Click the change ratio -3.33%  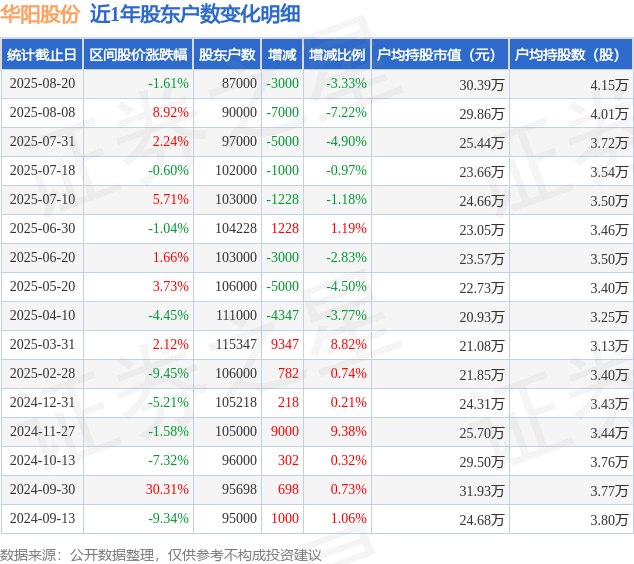[347, 83]
